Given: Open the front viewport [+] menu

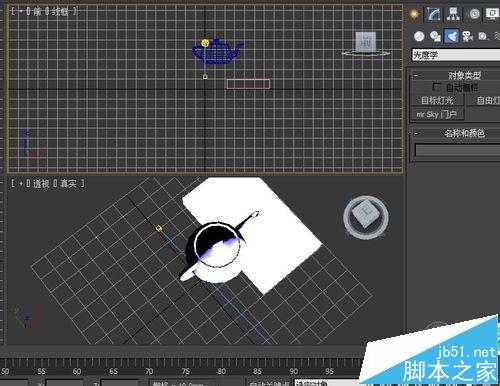Looking at the screenshot, I should tap(21, 12).
